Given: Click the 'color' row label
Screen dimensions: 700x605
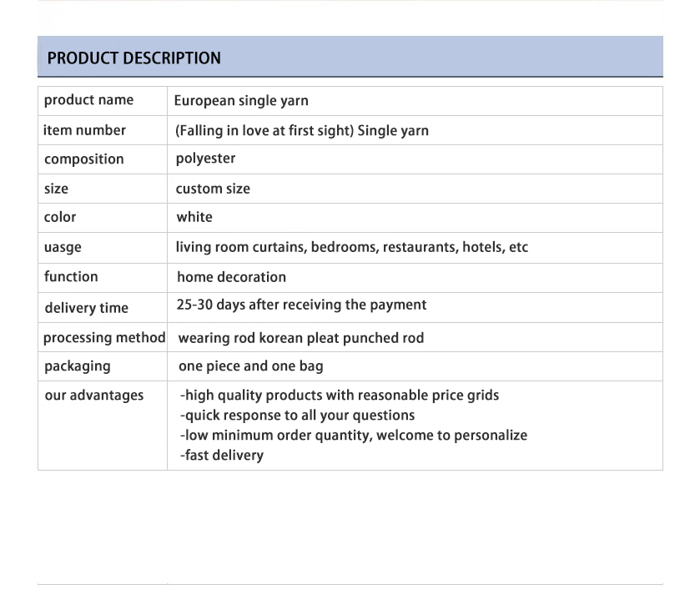Looking at the screenshot, I should coord(60,217).
